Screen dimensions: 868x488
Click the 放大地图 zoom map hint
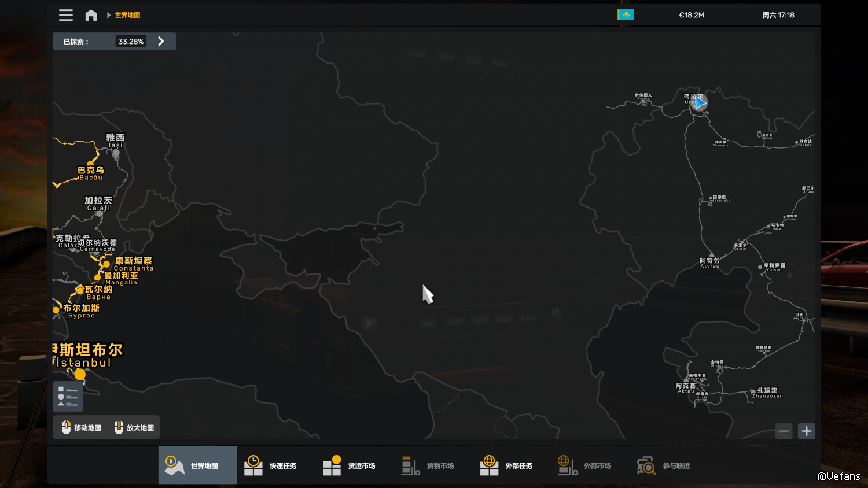134,428
